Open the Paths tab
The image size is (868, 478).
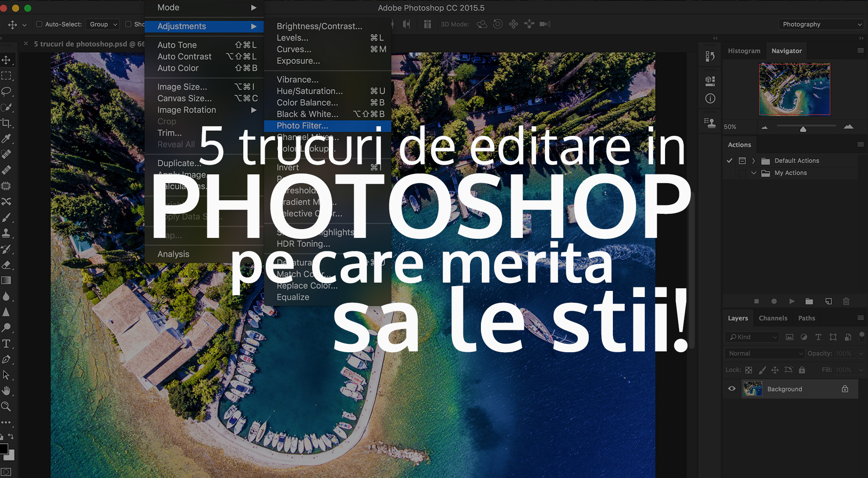click(x=807, y=318)
